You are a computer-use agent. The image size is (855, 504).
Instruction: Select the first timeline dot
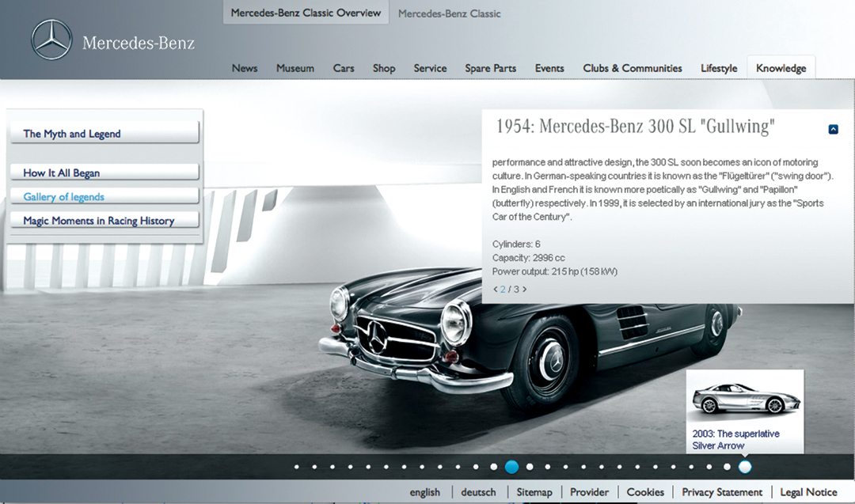tap(297, 467)
